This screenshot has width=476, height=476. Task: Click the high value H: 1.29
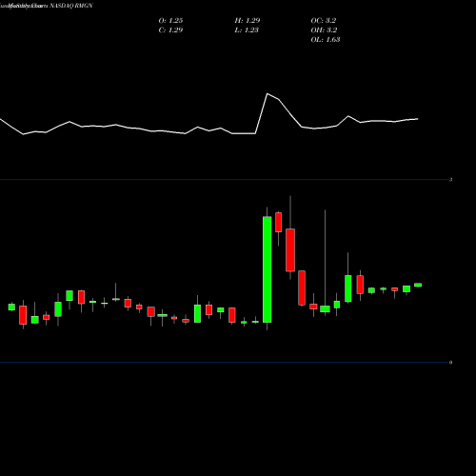click(x=248, y=21)
